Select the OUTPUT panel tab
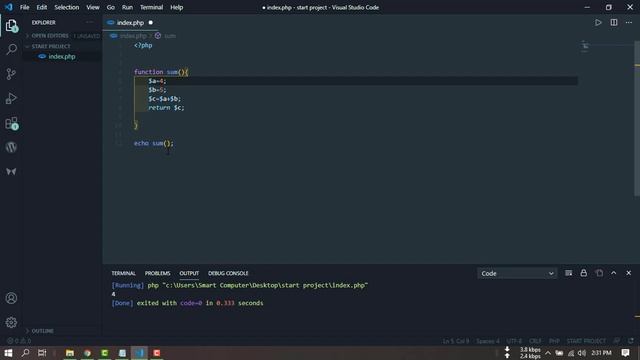The width and height of the screenshot is (640, 360). tap(189, 273)
